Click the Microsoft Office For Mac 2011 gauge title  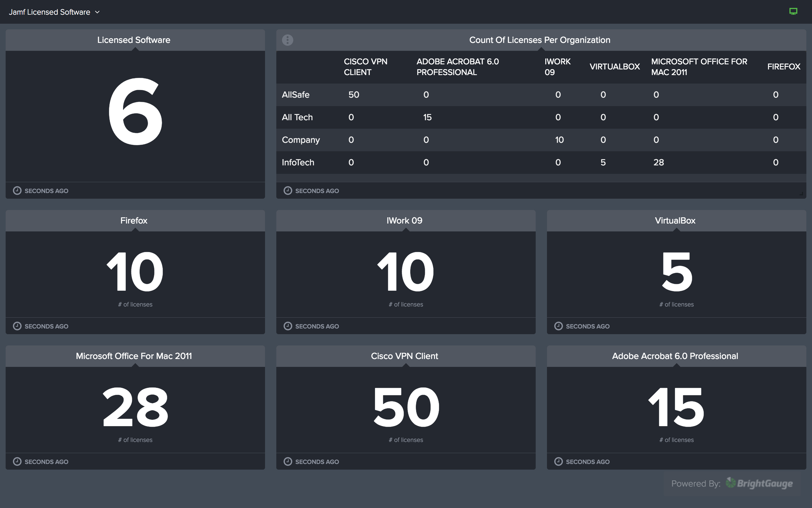click(x=134, y=356)
